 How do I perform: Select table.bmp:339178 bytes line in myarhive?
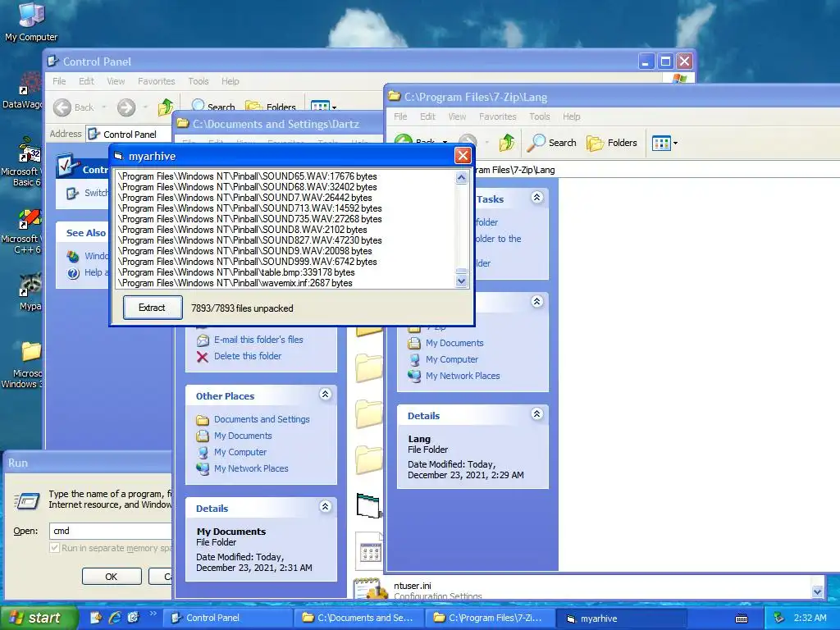tap(236, 272)
